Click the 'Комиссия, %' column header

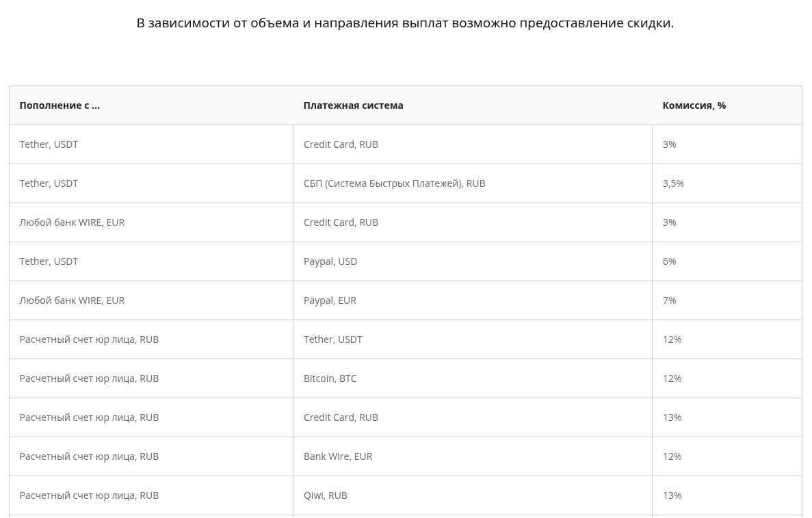coord(694,105)
